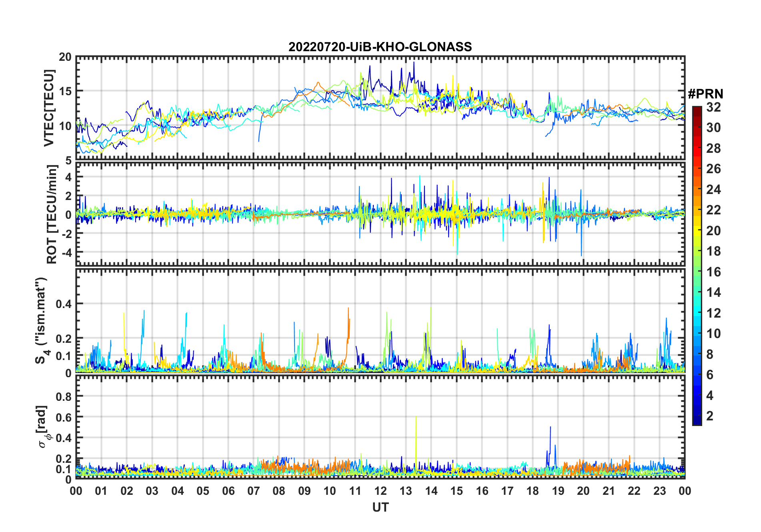The width and height of the screenshot is (761, 532).
Task: Click the S4 axis tick label 0.4
Action: click(64, 304)
